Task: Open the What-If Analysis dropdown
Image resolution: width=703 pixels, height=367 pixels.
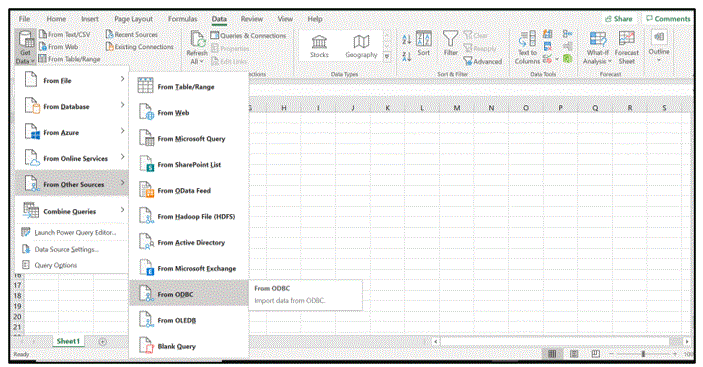Action: 597,47
